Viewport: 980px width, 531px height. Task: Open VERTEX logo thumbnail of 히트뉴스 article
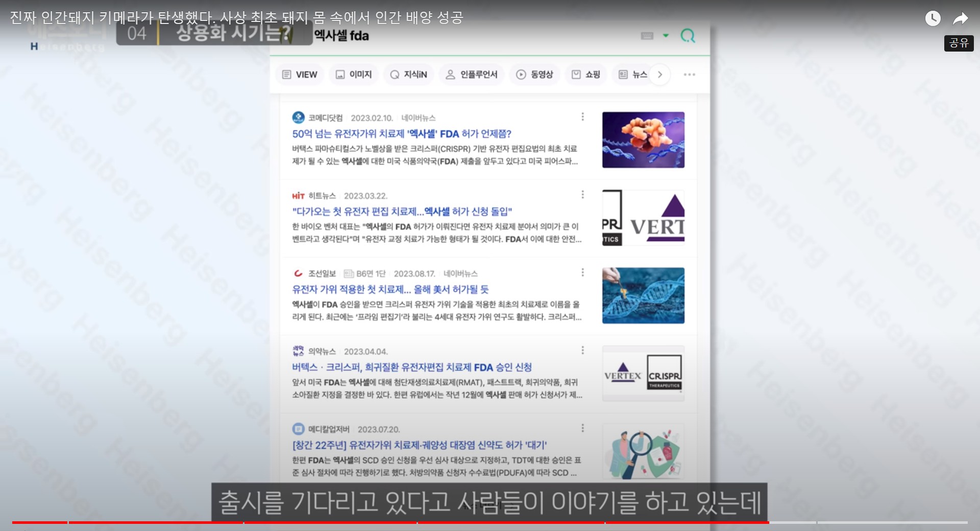643,218
